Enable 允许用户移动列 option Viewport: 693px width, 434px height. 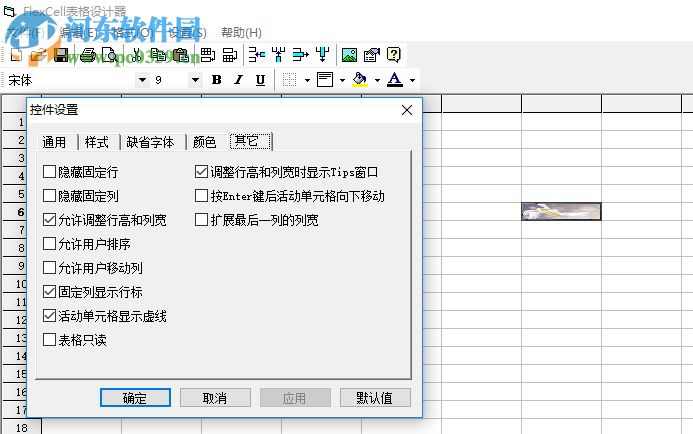(x=49, y=268)
